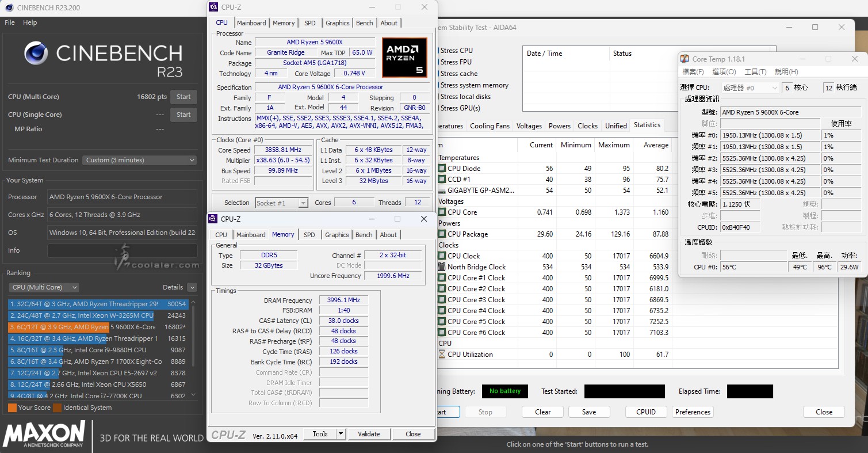This screenshot has height=453, width=868.
Task: Open the 檔案(F) menu in Core Temp
Action: 693,72
